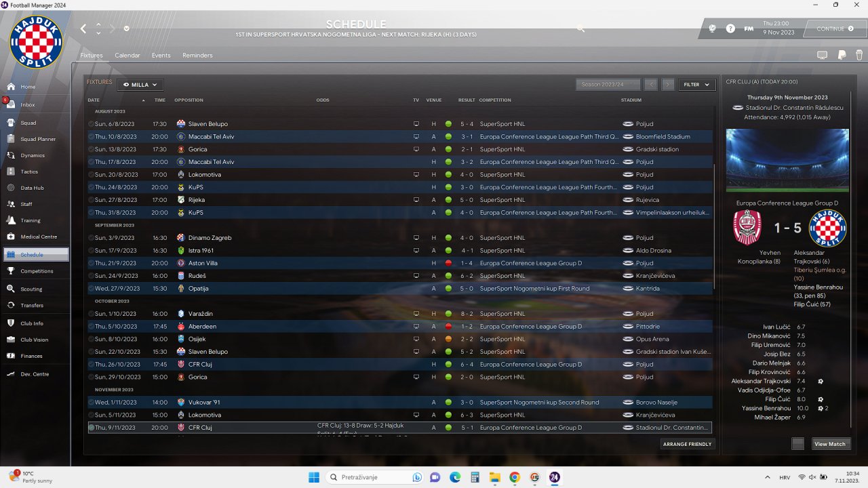Toggle the reminder circle for Osijek fixture

[91, 339]
